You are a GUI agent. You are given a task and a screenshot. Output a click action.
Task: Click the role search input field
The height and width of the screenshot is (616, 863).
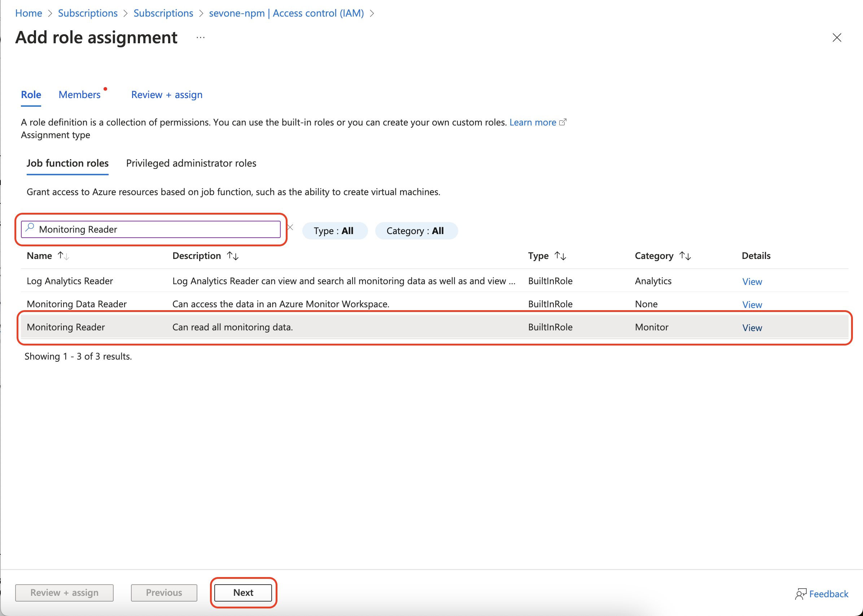150,229
